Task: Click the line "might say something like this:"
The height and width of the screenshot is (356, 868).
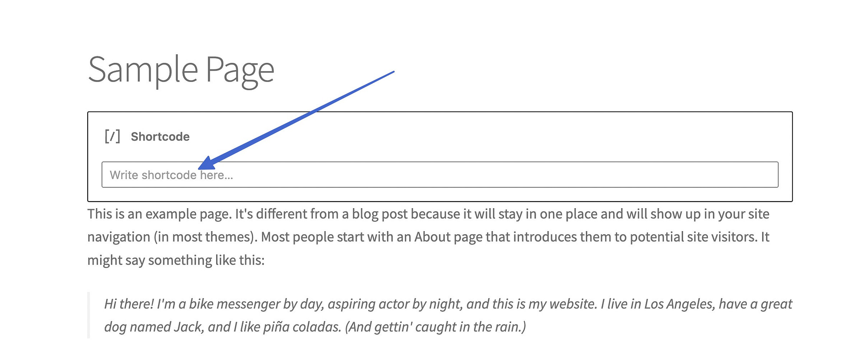Action: [x=176, y=260]
